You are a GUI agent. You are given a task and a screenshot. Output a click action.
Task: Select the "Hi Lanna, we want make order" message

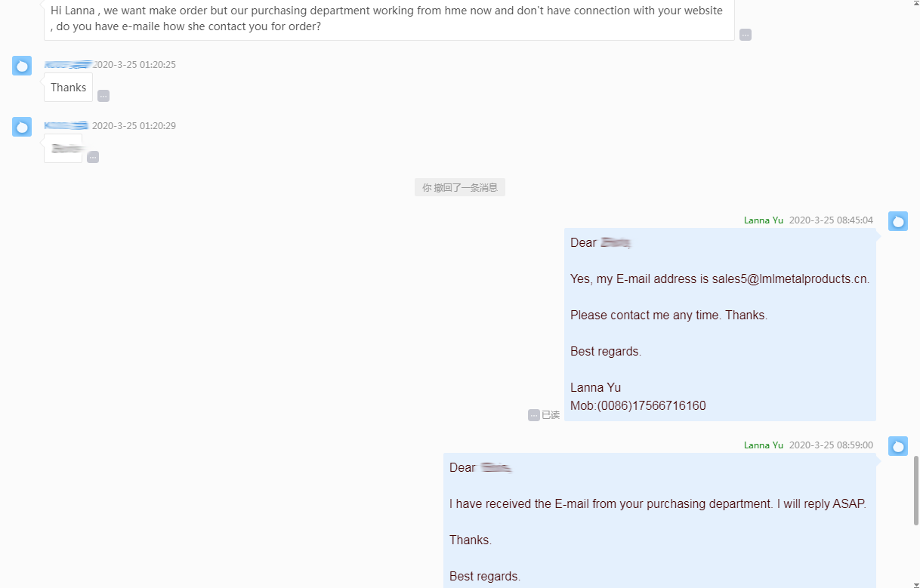(x=389, y=19)
